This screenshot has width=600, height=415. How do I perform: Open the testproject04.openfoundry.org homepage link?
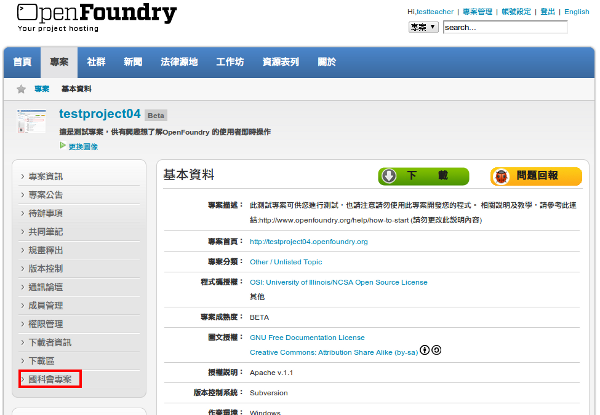tap(308, 242)
